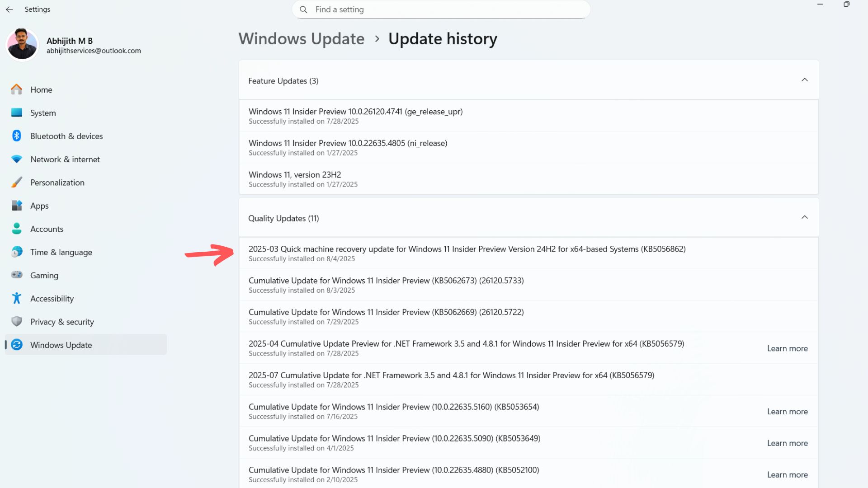
Task: Open Bluetooth & devices section
Action: tap(86, 136)
